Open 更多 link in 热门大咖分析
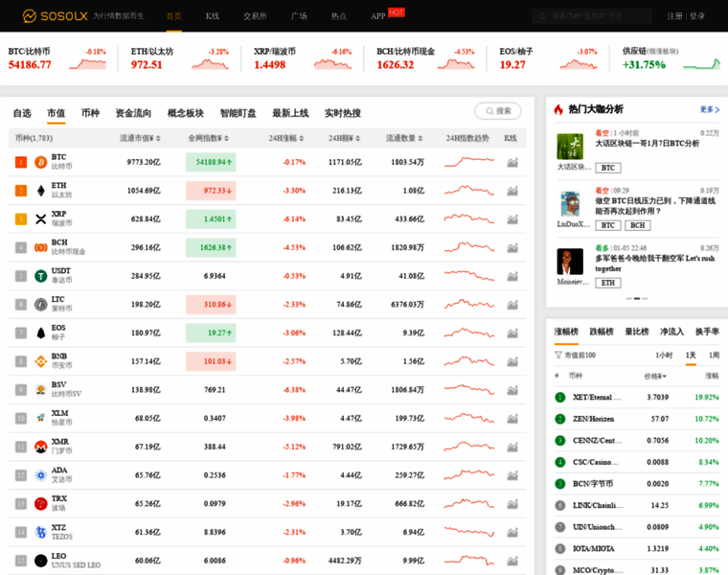 pyautogui.click(x=710, y=109)
